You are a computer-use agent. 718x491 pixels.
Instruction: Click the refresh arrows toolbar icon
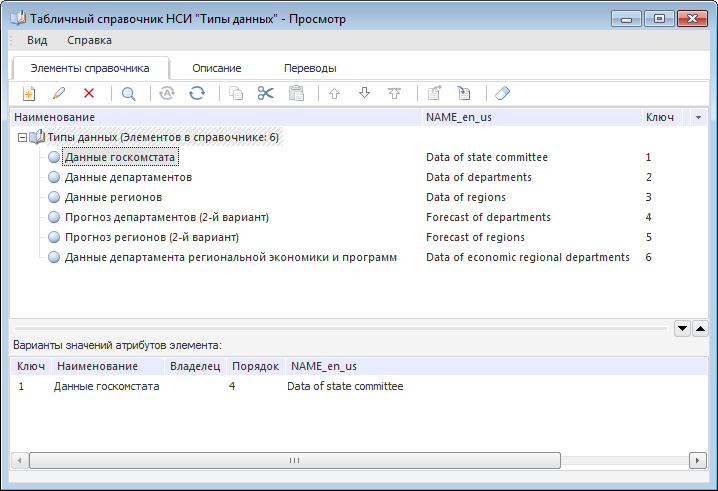tap(197, 93)
